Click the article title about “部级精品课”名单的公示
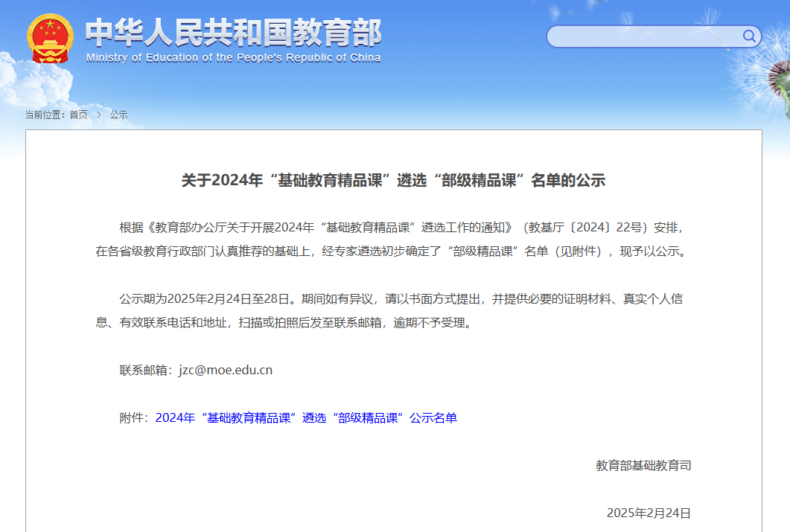Screen dimensions: 790x532 (x=393, y=180)
